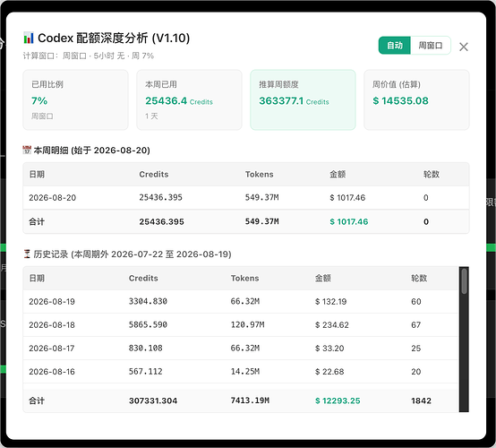The image size is (496, 448).
Task: Click the 2026-08-20 row in weekly details
Action: coord(246,197)
